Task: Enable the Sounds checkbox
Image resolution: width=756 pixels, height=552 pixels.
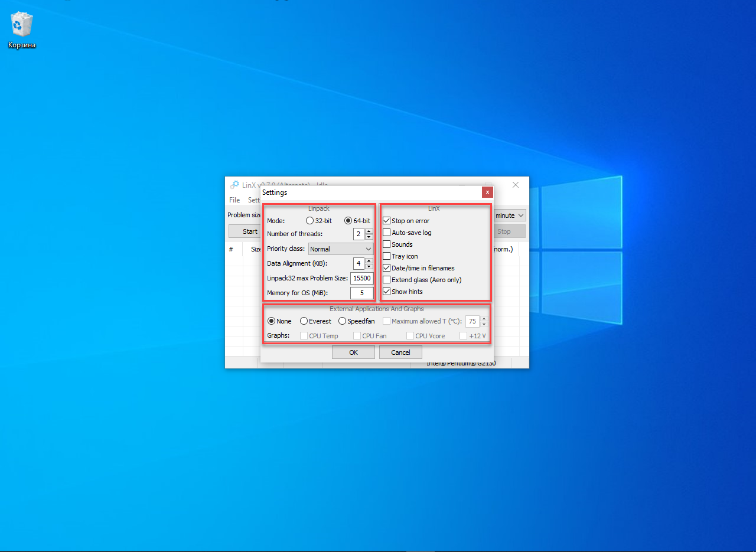Action: click(x=398, y=244)
